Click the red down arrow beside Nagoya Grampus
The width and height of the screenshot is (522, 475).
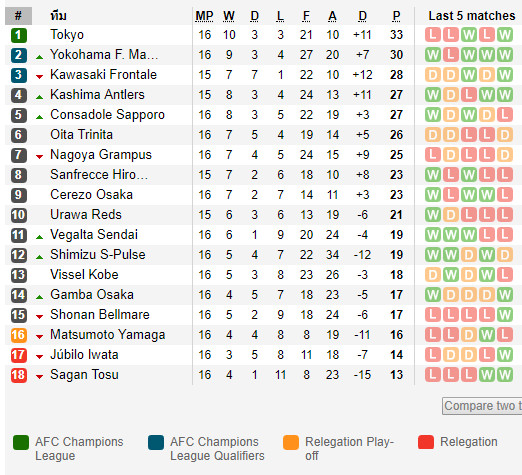pos(39,157)
